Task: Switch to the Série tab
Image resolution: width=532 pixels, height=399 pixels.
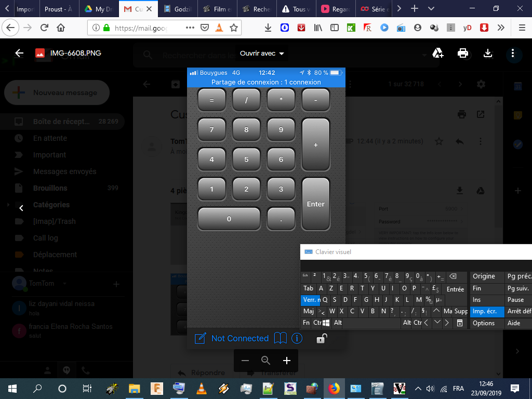Action: click(x=375, y=9)
